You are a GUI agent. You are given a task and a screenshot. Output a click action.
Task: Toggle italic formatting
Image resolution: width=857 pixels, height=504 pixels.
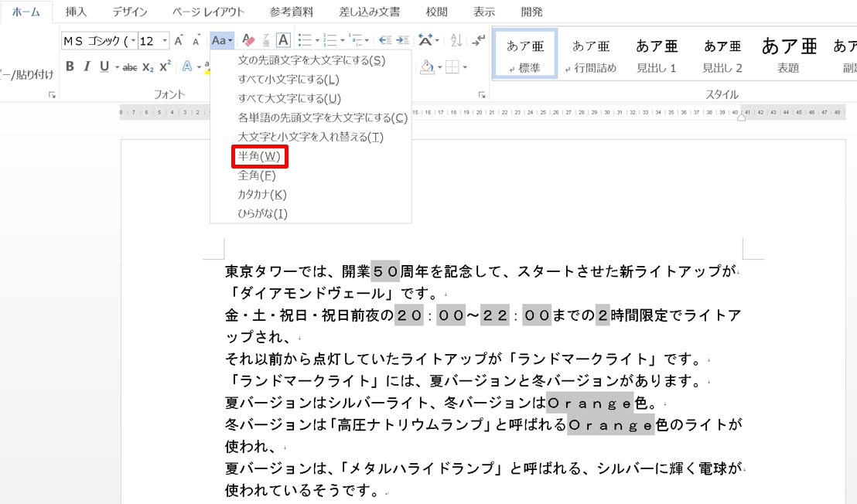[87, 66]
